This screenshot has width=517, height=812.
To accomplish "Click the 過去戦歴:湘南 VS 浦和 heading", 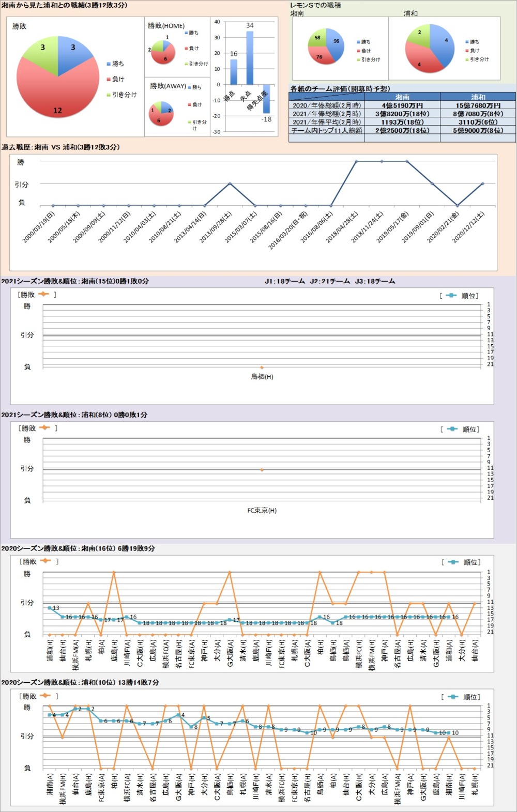I will (60, 147).
